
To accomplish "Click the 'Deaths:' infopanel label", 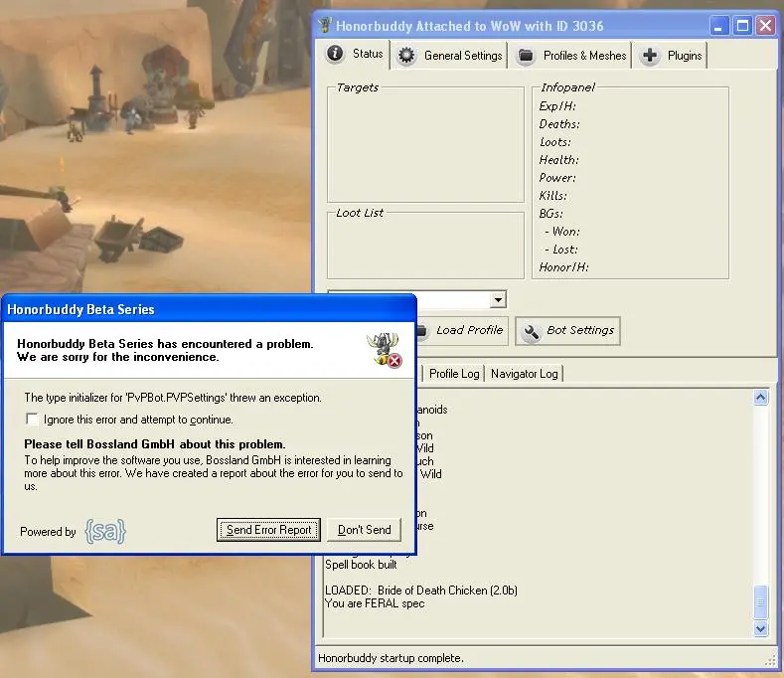I will (559, 124).
